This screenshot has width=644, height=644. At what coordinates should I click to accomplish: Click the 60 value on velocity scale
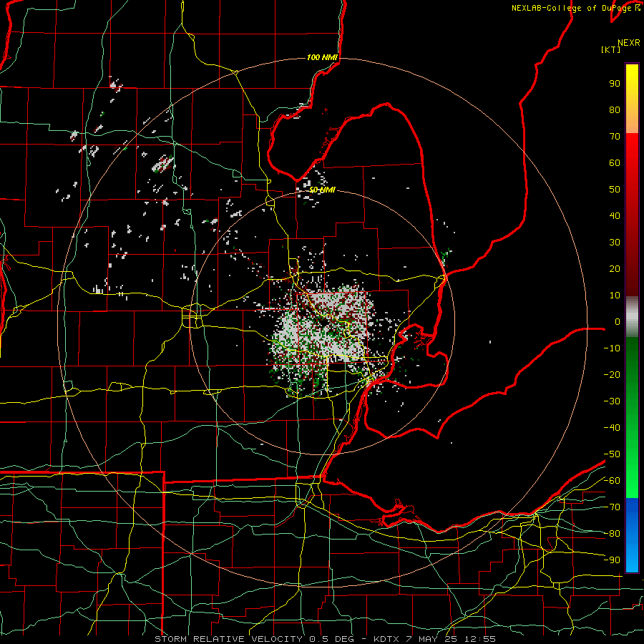click(x=615, y=162)
